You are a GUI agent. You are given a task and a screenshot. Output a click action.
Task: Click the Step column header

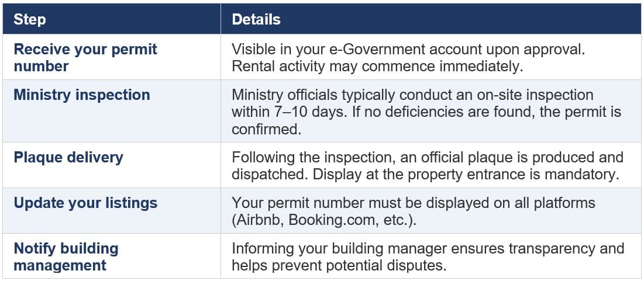pyautogui.click(x=30, y=20)
